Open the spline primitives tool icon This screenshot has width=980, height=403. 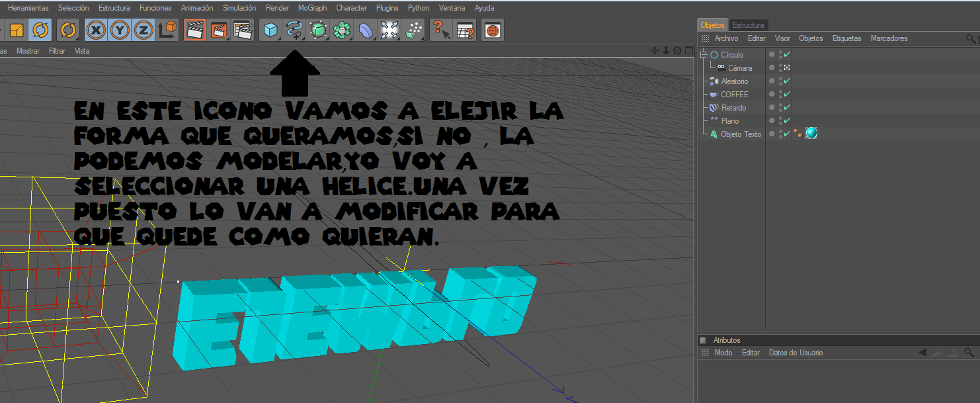[x=294, y=30]
